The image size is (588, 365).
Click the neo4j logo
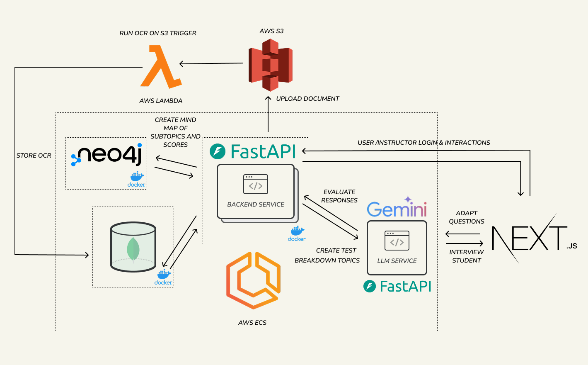point(107,155)
